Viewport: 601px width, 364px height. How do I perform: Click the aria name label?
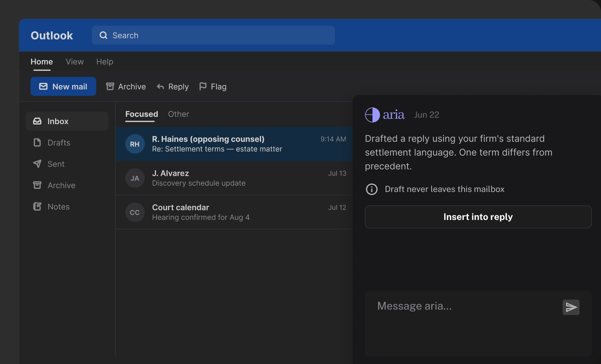tap(394, 115)
